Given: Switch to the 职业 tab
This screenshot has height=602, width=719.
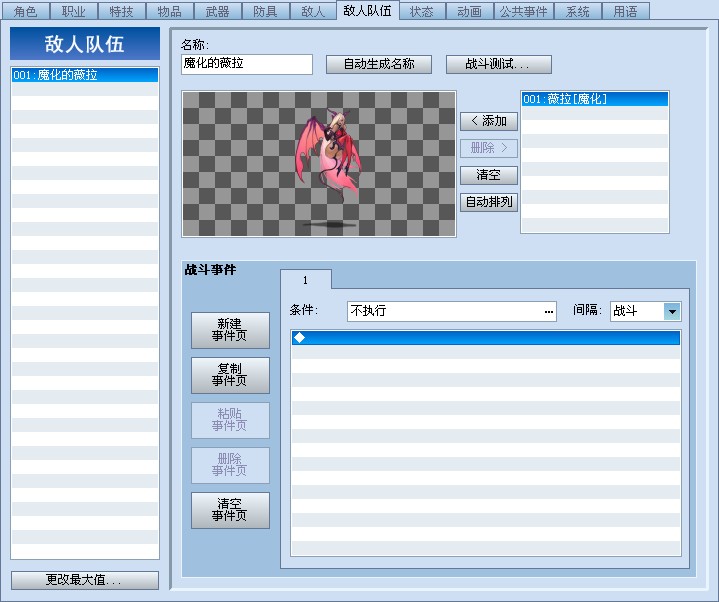Looking at the screenshot, I should coord(74,11).
